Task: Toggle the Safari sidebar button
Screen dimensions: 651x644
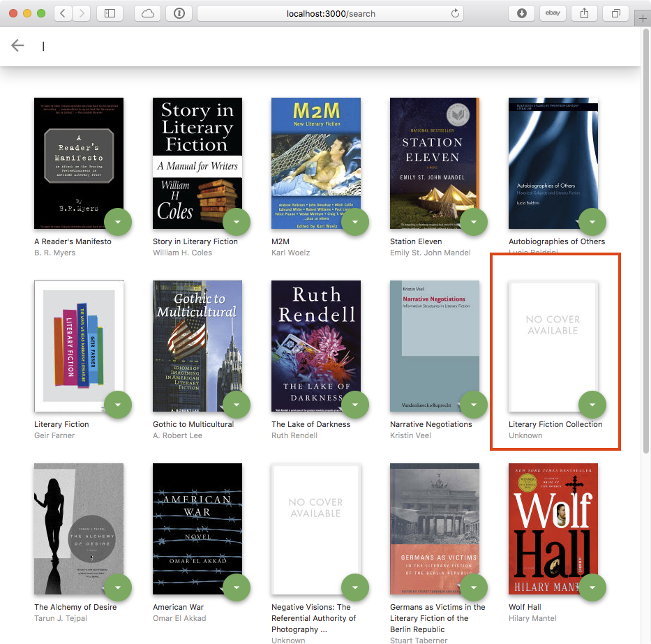Action: tap(110, 13)
